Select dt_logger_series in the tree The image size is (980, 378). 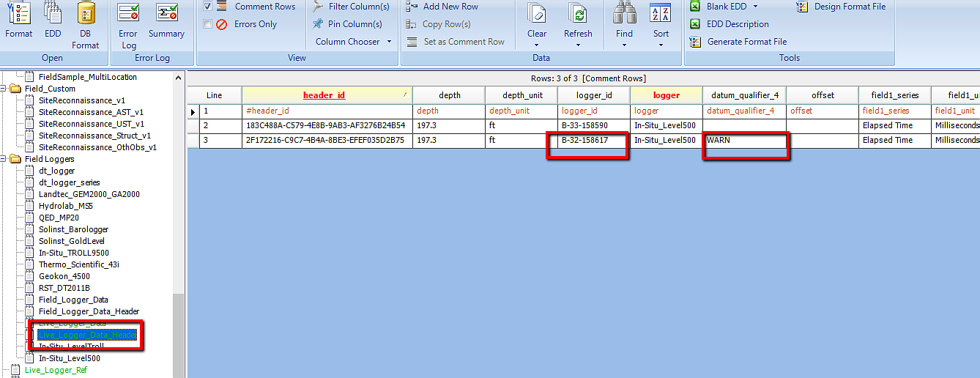tap(69, 182)
